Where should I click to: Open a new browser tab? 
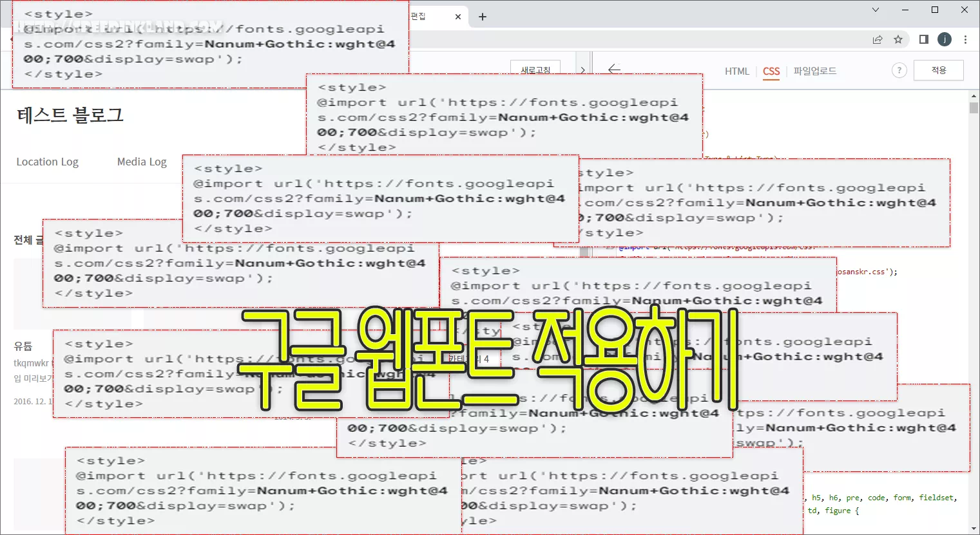[483, 17]
